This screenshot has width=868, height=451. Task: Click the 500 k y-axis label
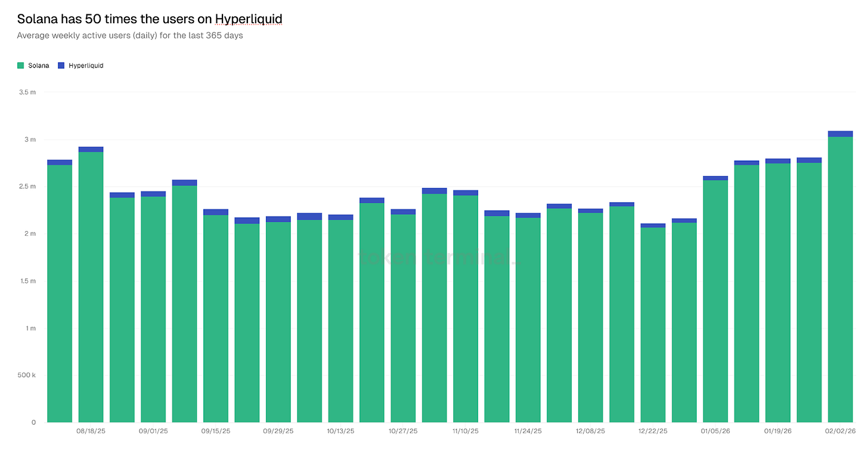tap(26, 375)
